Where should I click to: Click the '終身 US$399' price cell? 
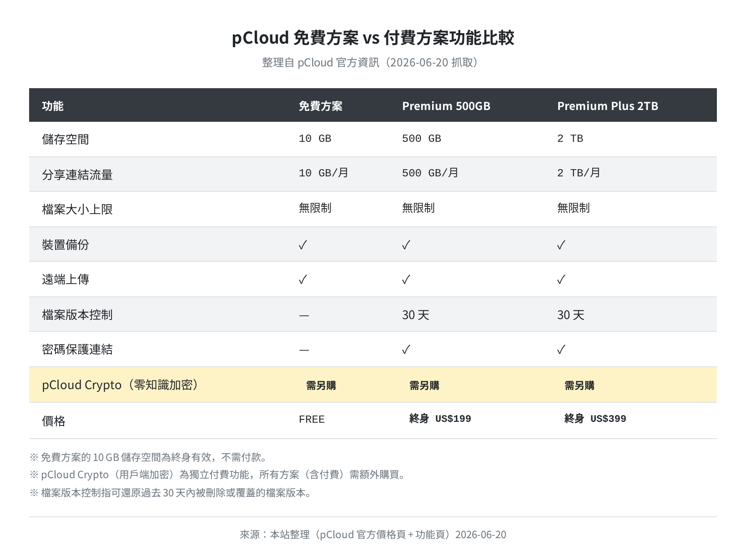point(595,419)
